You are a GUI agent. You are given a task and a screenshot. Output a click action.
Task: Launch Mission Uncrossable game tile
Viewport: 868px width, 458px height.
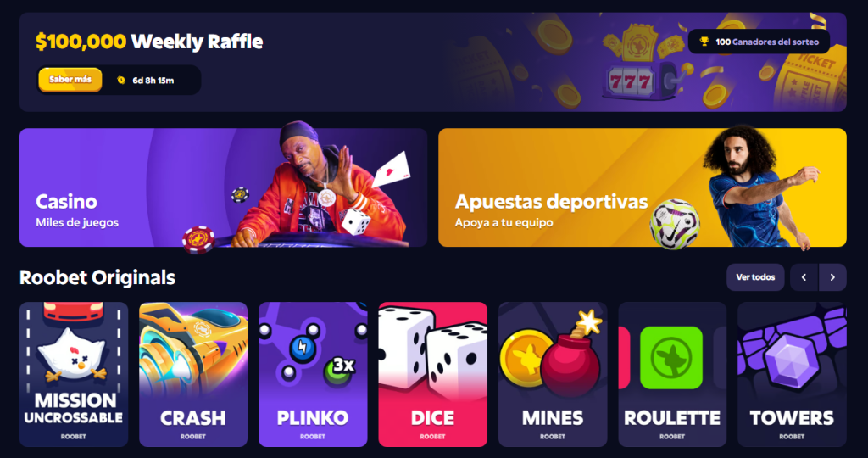[74, 374]
